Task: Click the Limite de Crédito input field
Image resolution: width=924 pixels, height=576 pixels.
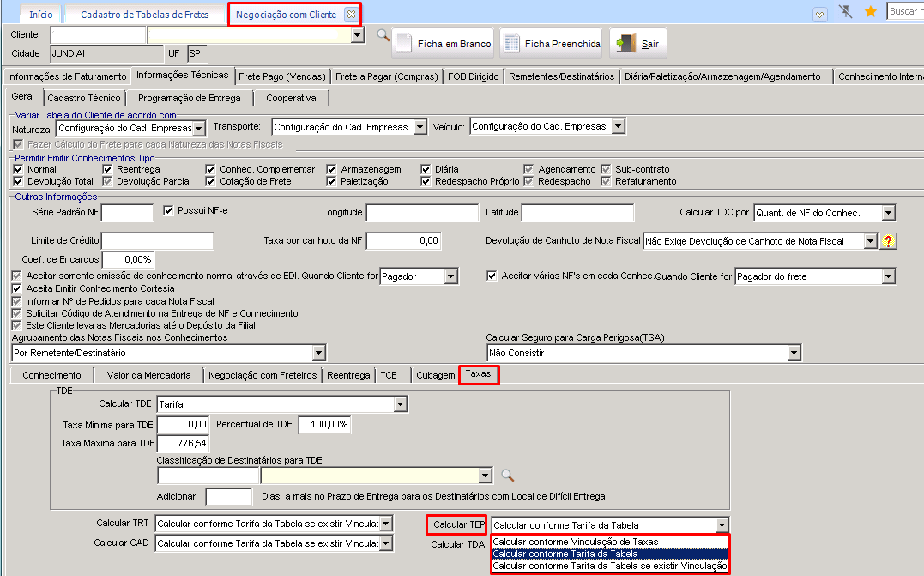Action: coord(157,241)
